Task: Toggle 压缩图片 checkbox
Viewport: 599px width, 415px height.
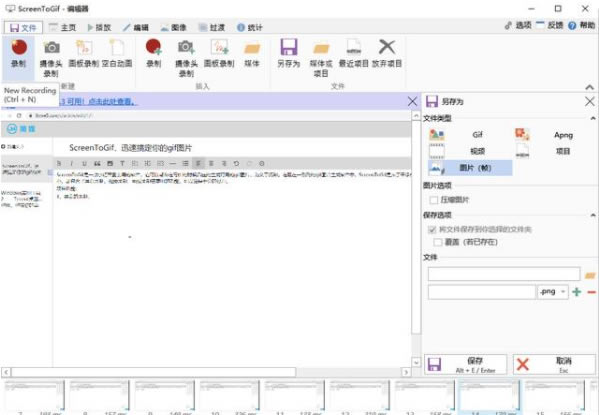Action: coord(434,200)
